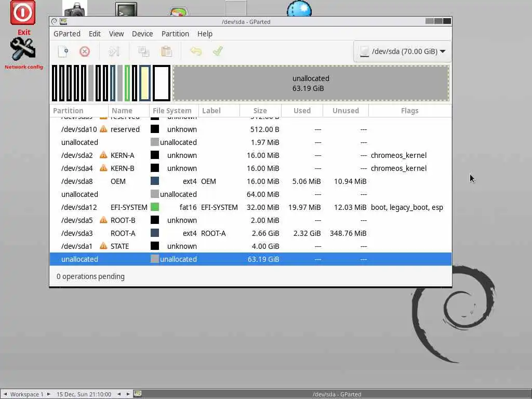This screenshot has width=532, height=399.
Task: Select the /dev/sda8 OEM row
Action: click(x=250, y=181)
